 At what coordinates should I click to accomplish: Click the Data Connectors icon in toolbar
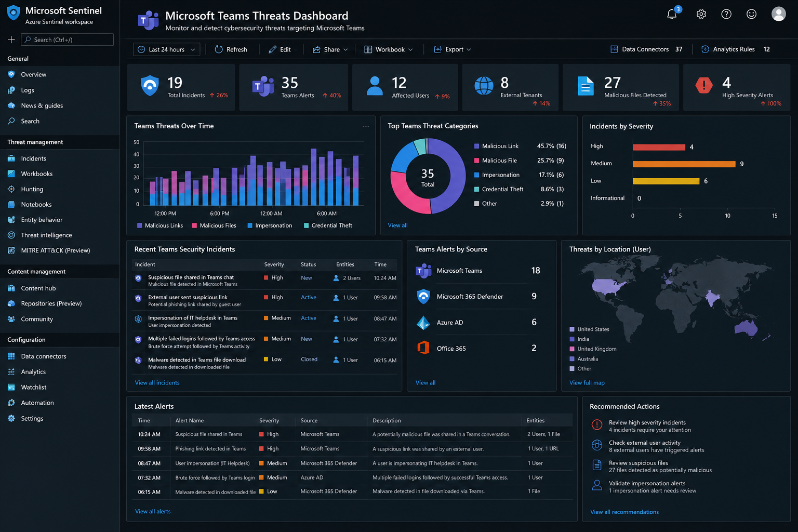[614, 49]
